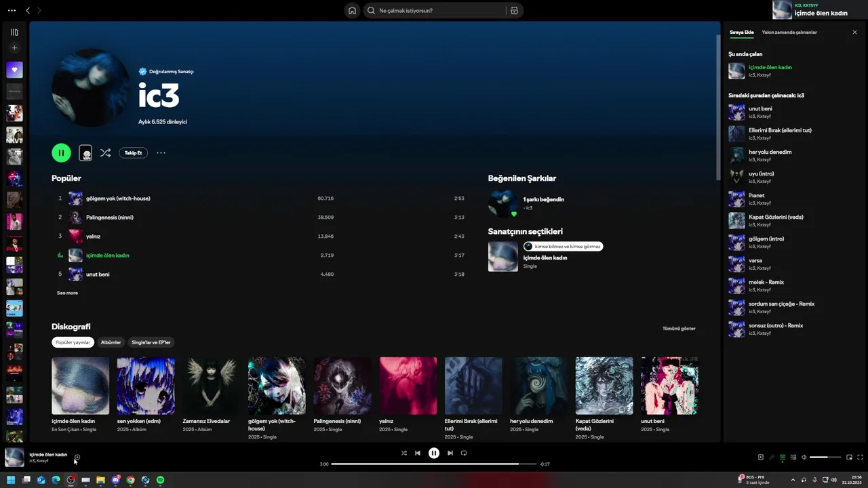Open her yolu denedim single cover
868x488 pixels.
click(x=538, y=386)
